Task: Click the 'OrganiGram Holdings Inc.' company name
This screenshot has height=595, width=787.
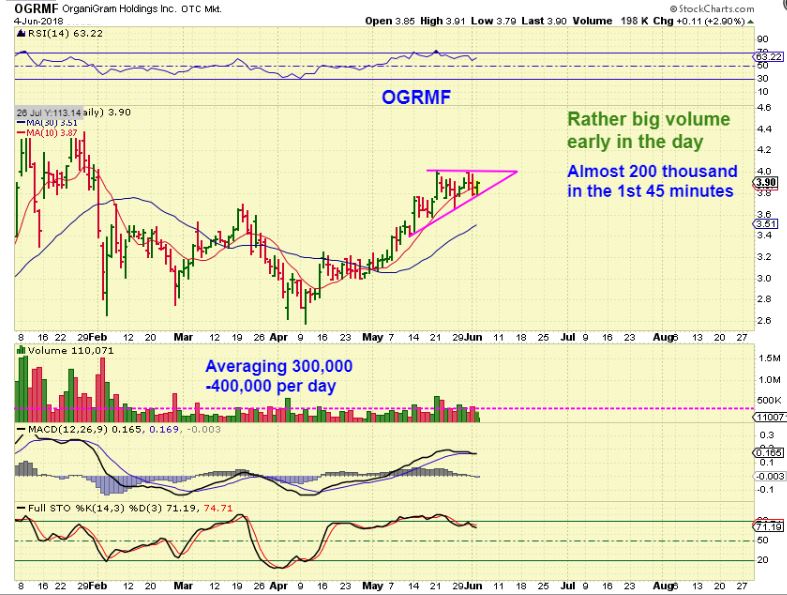Action: click(121, 9)
